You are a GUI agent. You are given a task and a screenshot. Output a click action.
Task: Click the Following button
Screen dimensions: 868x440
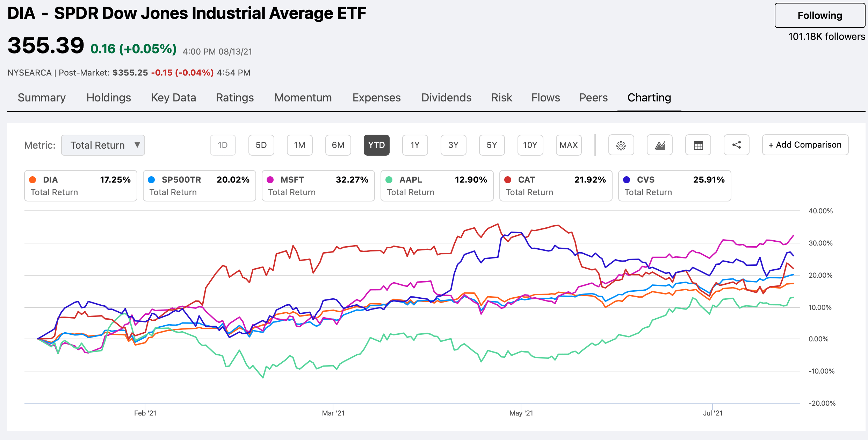click(820, 15)
